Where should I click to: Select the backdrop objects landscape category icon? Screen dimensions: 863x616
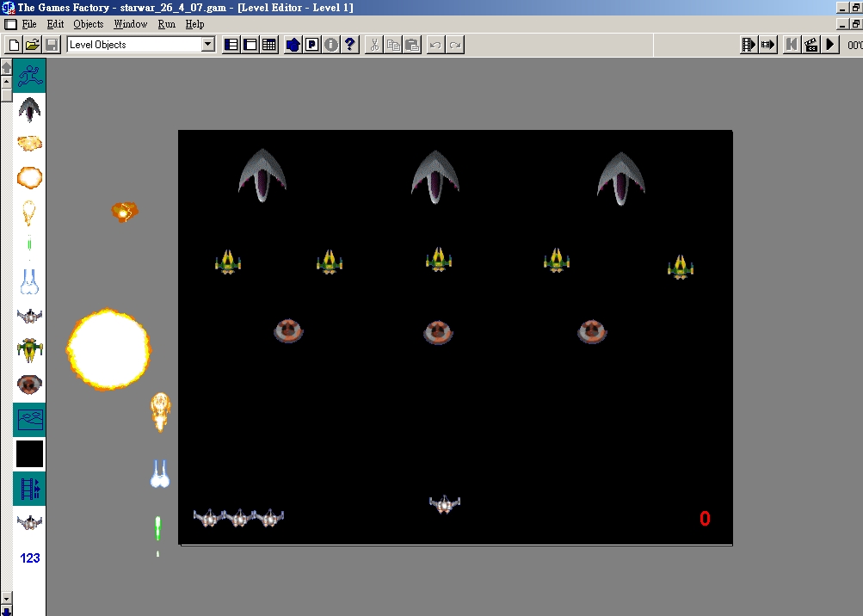pyautogui.click(x=29, y=420)
